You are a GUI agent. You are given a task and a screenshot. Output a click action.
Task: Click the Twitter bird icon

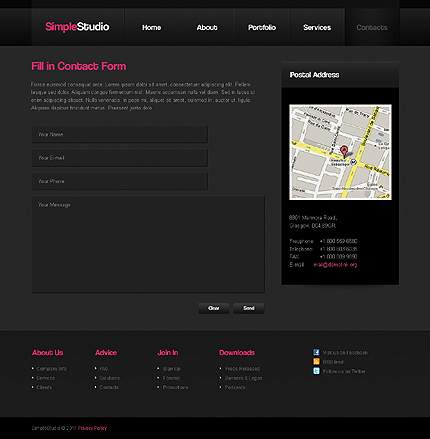pyautogui.click(x=316, y=371)
